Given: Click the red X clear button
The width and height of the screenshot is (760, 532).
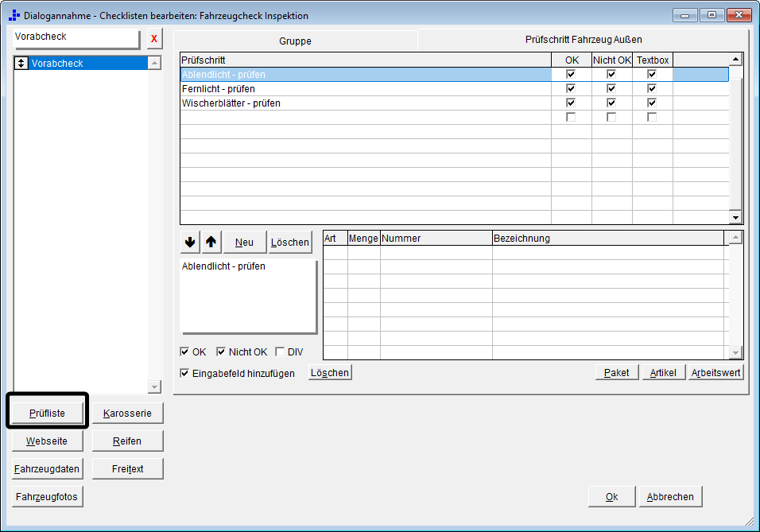Looking at the screenshot, I should [154, 39].
